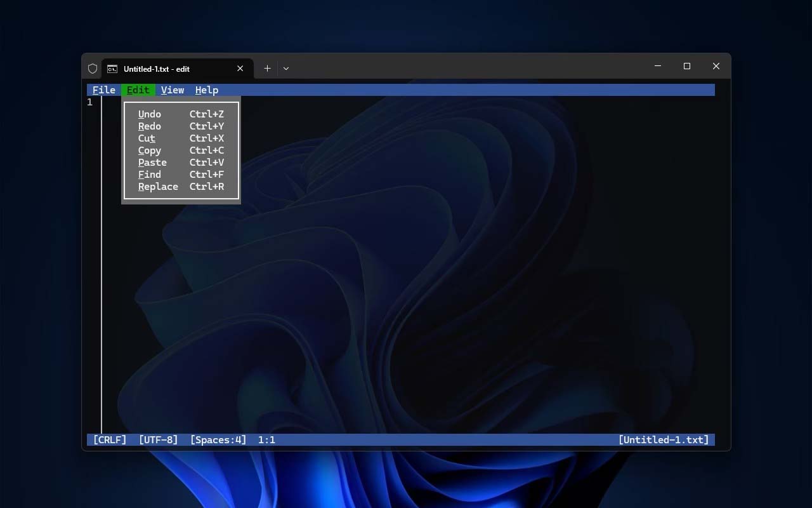The image size is (812, 508).
Task: Open Replace from the Edit menu
Action: pos(181,187)
